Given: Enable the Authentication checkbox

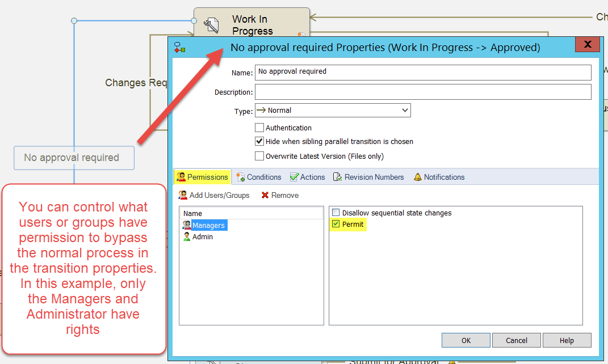Looking at the screenshot, I should 259,128.
